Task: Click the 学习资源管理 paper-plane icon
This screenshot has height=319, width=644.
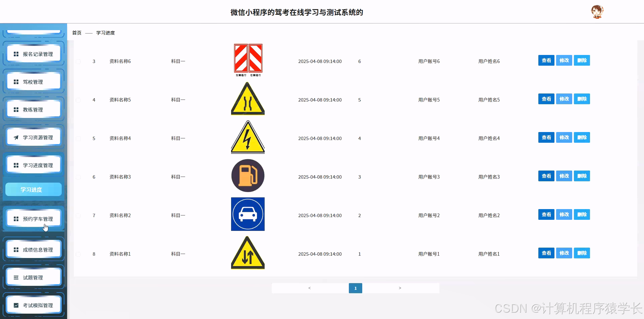Action: coord(16,137)
